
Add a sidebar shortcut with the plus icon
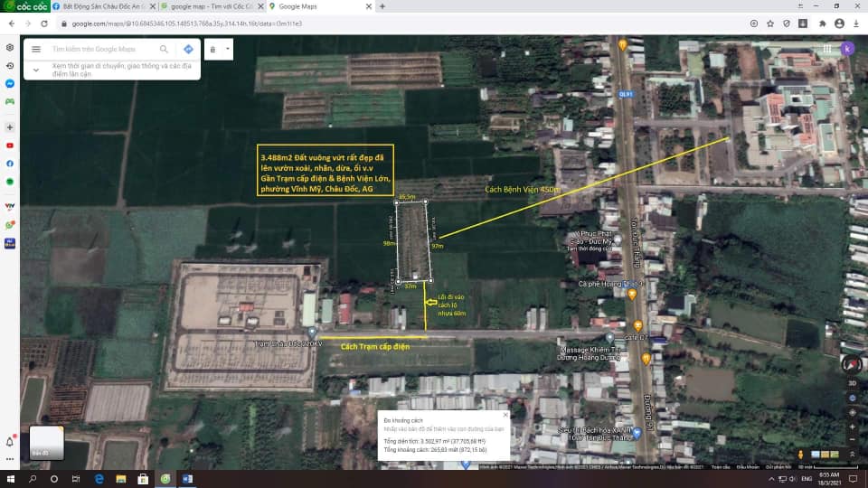[x=10, y=127]
